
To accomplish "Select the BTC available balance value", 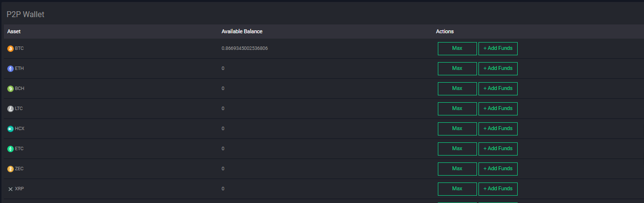I will (244, 48).
